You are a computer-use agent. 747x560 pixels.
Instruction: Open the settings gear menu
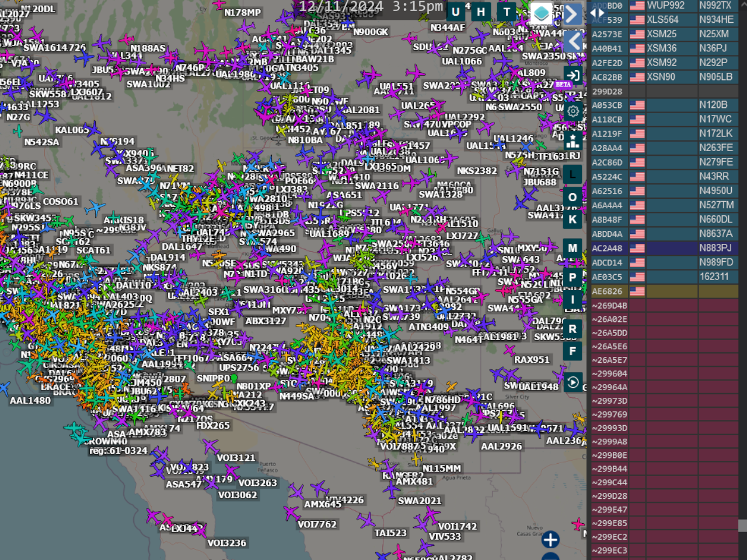pyautogui.click(x=573, y=111)
